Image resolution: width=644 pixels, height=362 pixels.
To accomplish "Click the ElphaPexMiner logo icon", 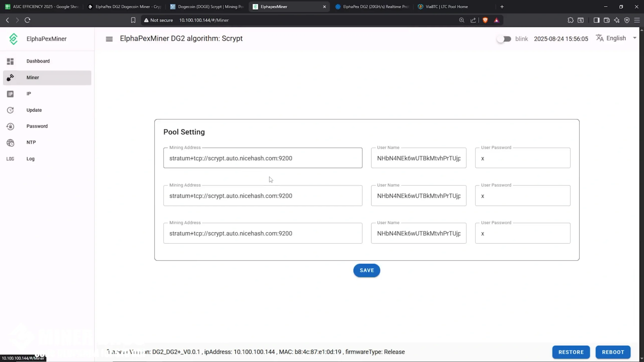I will click(x=13, y=39).
